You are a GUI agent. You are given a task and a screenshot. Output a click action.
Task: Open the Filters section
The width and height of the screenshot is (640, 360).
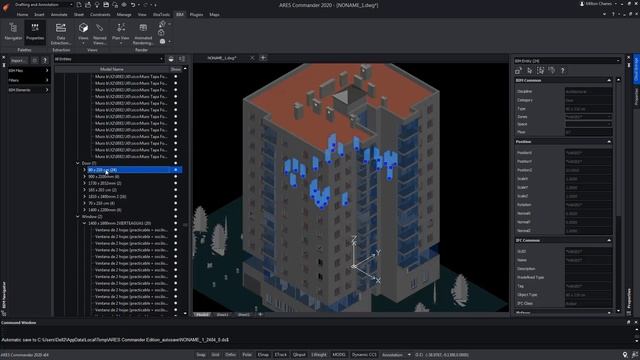click(x=28, y=80)
